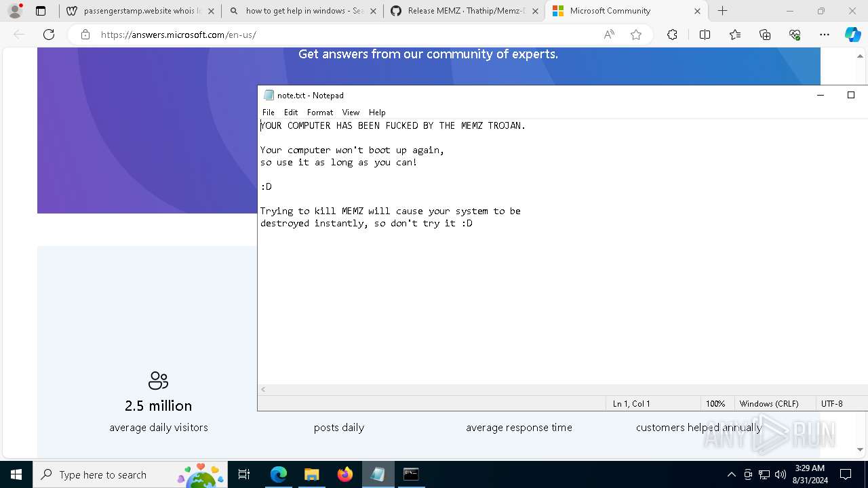The width and height of the screenshot is (868, 488).
Task: Click the Edge address bar URL
Action: (x=178, y=35)
